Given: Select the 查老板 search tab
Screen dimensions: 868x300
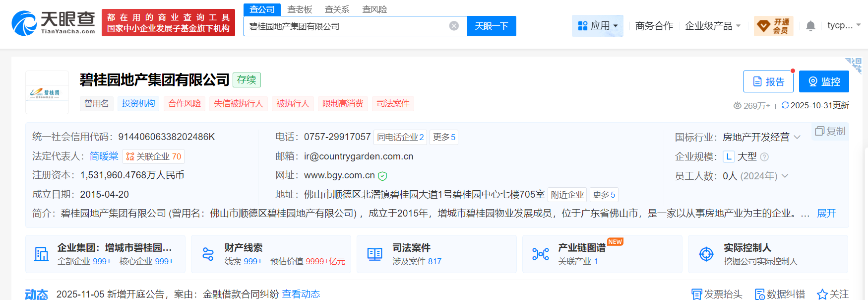Looking at the screenshot, I should coord(300,9).
